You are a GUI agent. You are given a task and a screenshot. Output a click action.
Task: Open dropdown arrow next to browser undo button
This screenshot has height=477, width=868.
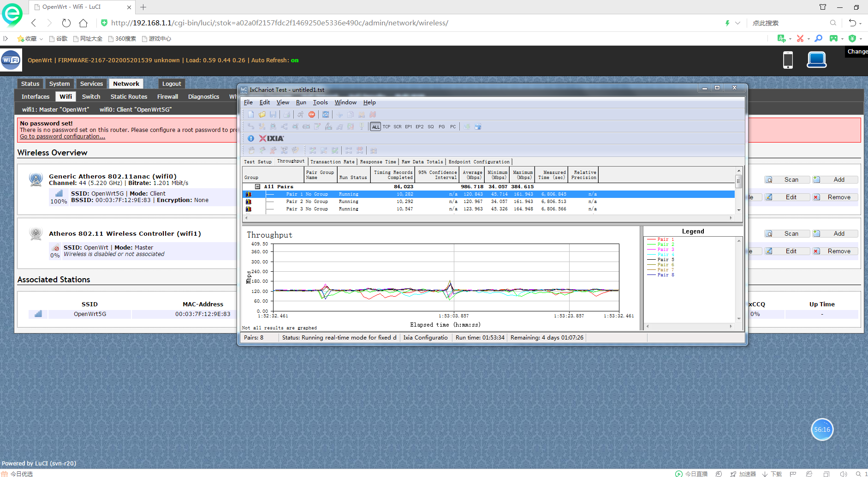click(x=861, y=23)
